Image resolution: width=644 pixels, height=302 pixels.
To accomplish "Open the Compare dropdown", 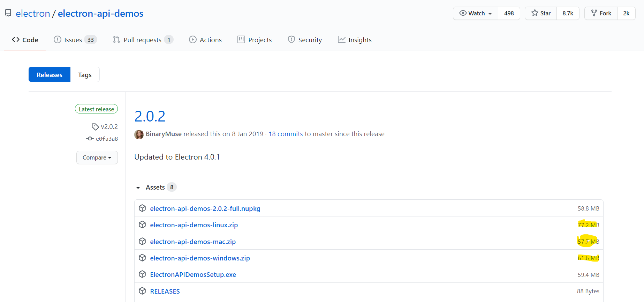I will 97,157.
